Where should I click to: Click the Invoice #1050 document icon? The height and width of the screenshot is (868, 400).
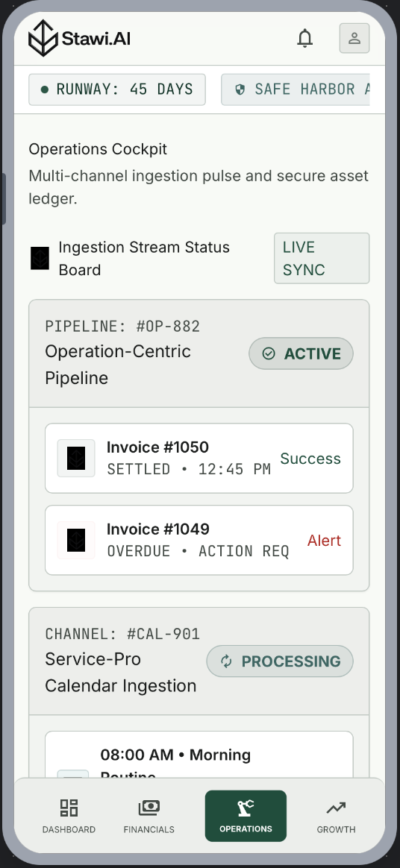point(76,459)
